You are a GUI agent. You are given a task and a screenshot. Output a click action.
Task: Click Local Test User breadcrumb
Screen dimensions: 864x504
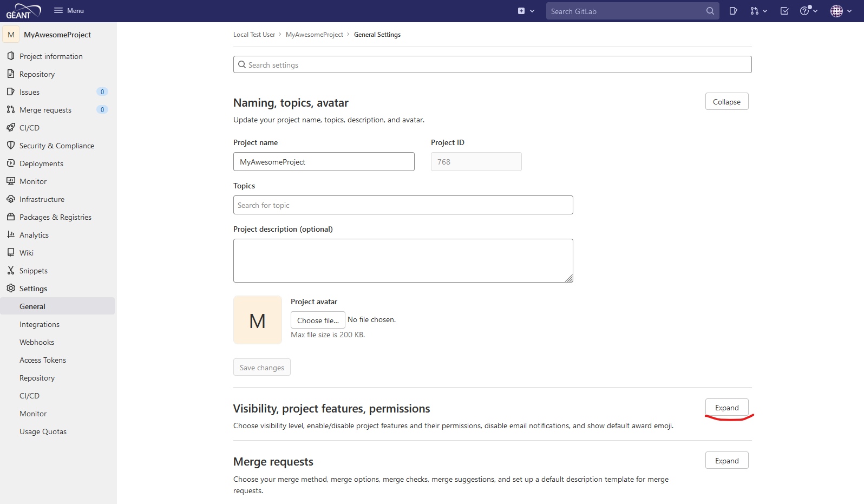[254, 35]
